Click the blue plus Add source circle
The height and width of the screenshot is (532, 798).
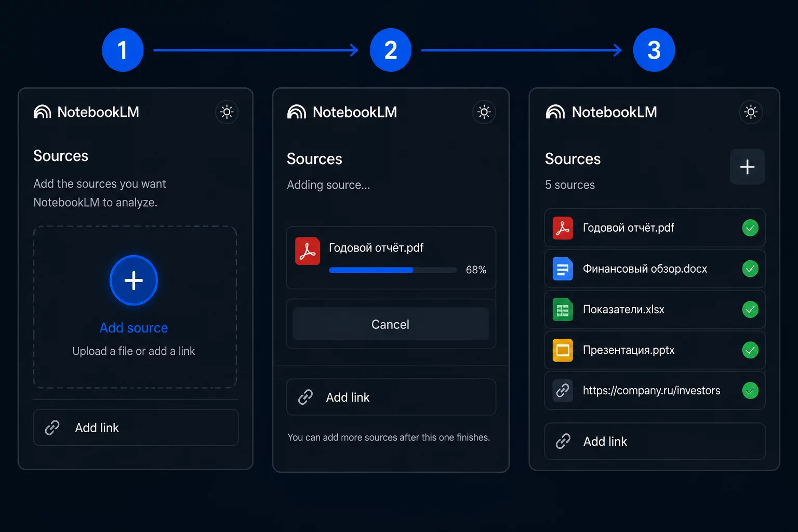tap(134, 281)
